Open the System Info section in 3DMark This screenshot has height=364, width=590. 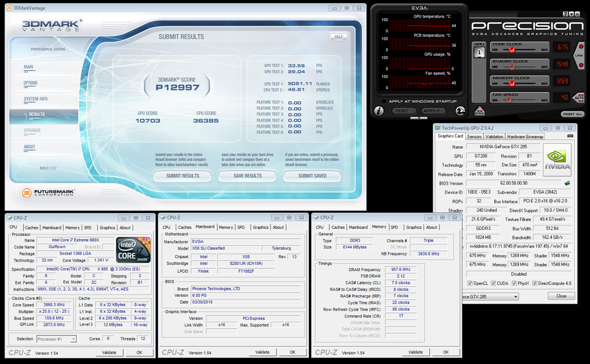36,99
